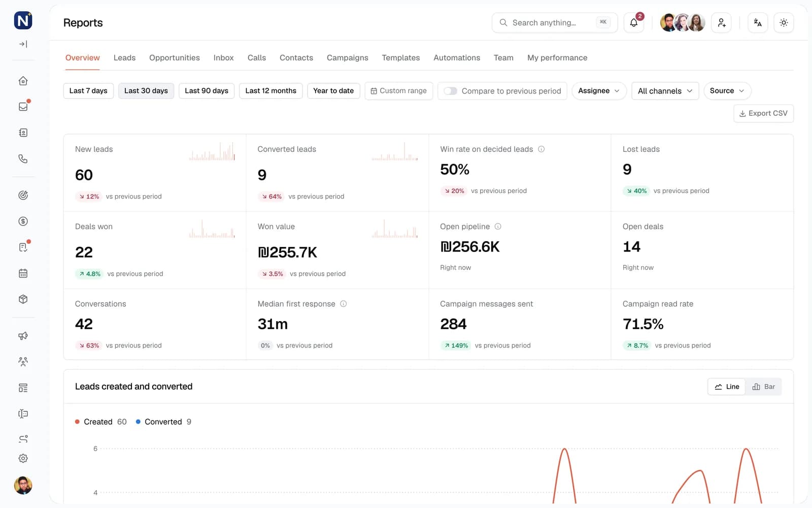
Task: Select the Last 12 months button
Action: tap(271, 91)
